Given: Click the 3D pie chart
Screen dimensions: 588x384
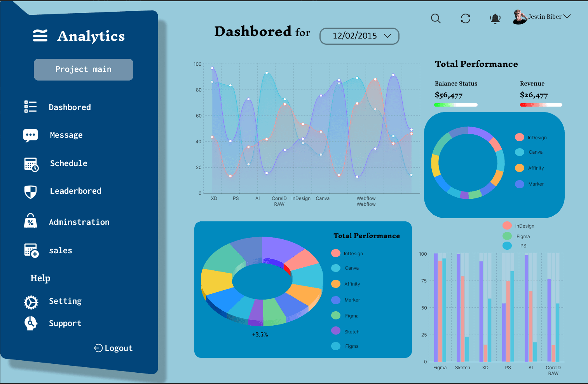Looking at the screenshot, I should pyautogui.click(x=262, y=281).
